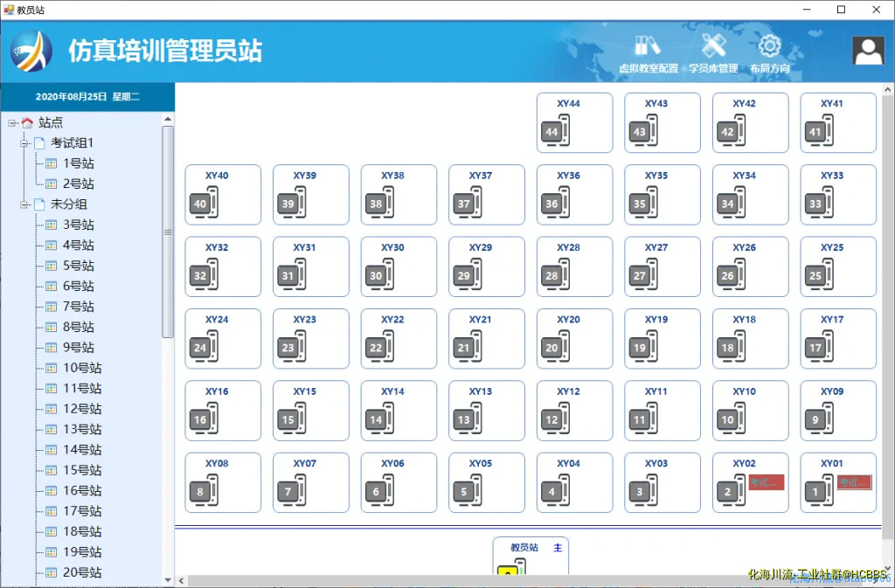Collapse the 考试组1 group node
Viewport: 895px width, 588px height.
coord(24,143)
